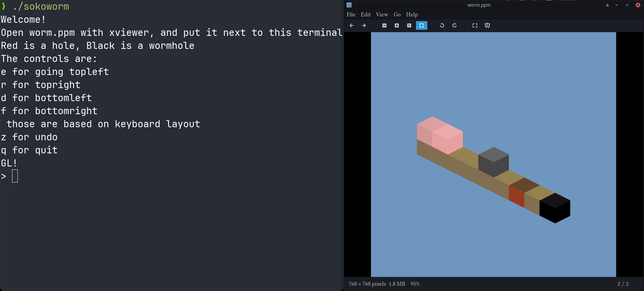The height and width of the screenshot is (291, 644).
Task: Click the '2 / 2' image counter
Action: [x=623, y=284]
